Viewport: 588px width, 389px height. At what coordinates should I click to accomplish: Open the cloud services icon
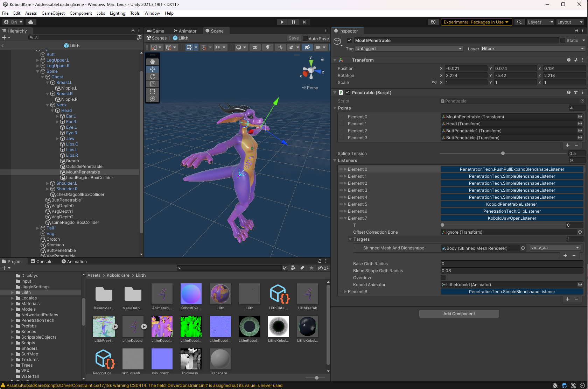(x=31, y=22)
